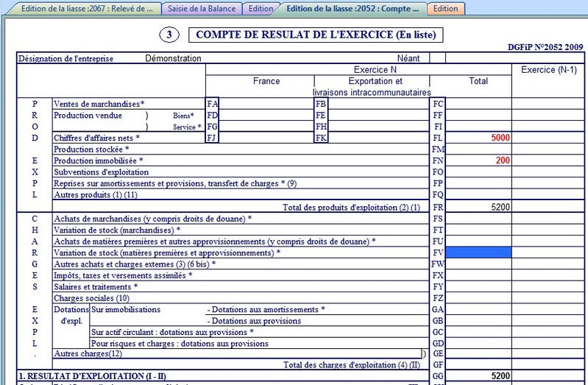Click the empty box next to Néant
The image size is (588, 385).
(438, 58)
